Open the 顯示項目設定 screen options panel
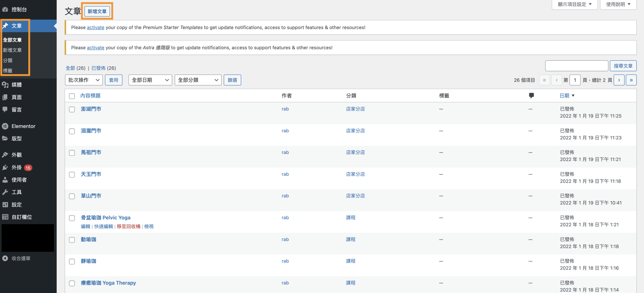This screenshot has width=644, height=293. coord(574,4)
